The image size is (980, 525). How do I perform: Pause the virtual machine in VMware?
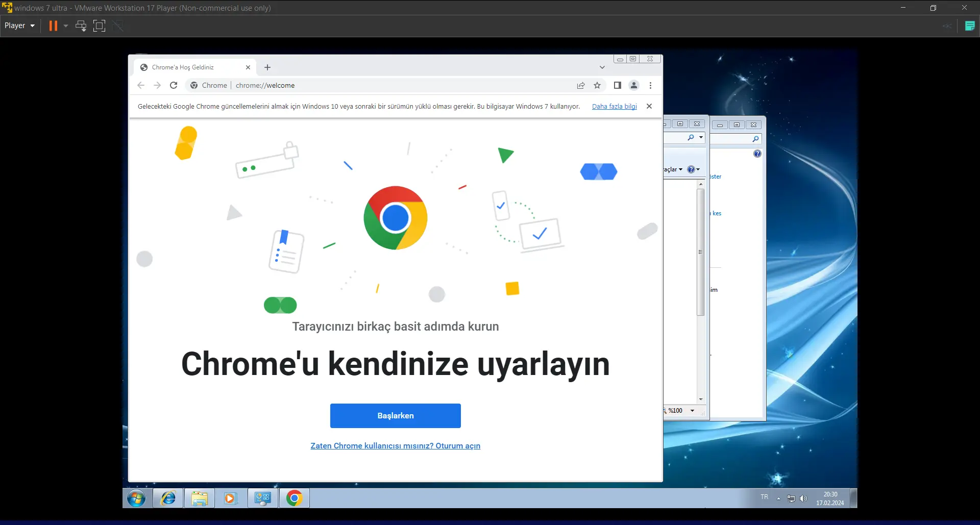tap(53, 26)
